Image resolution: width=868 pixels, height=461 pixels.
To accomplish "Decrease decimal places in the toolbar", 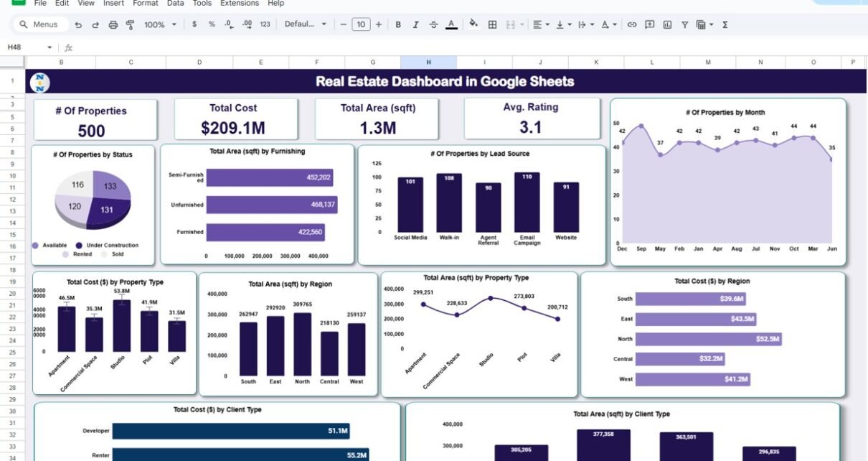I will (229, 24).
